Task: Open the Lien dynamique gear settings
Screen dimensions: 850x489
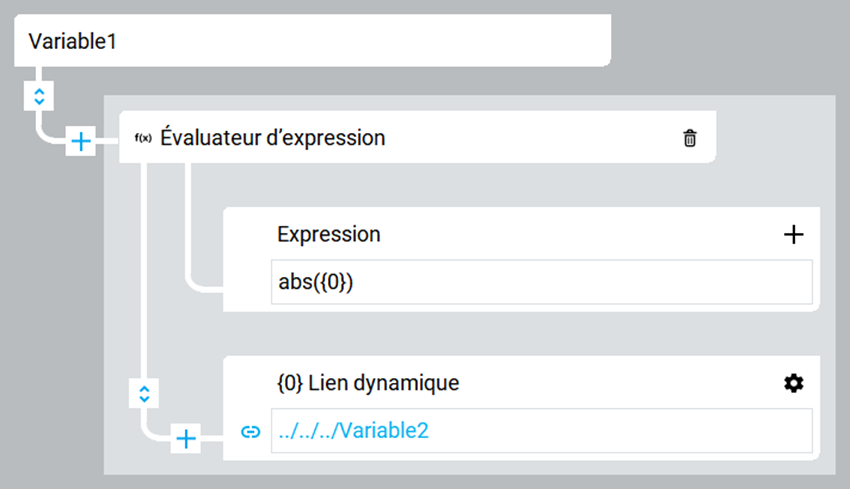Action: 794,383
